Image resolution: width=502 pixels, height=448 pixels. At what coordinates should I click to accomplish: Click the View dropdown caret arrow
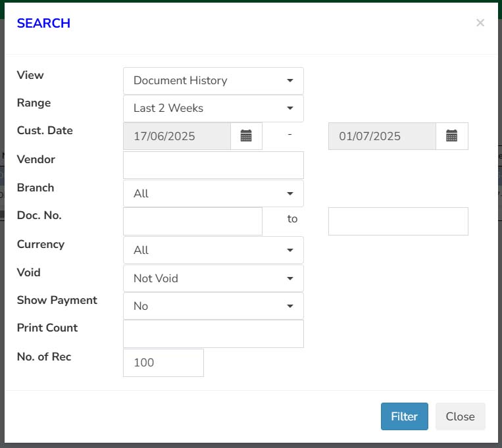coord(290,80)
